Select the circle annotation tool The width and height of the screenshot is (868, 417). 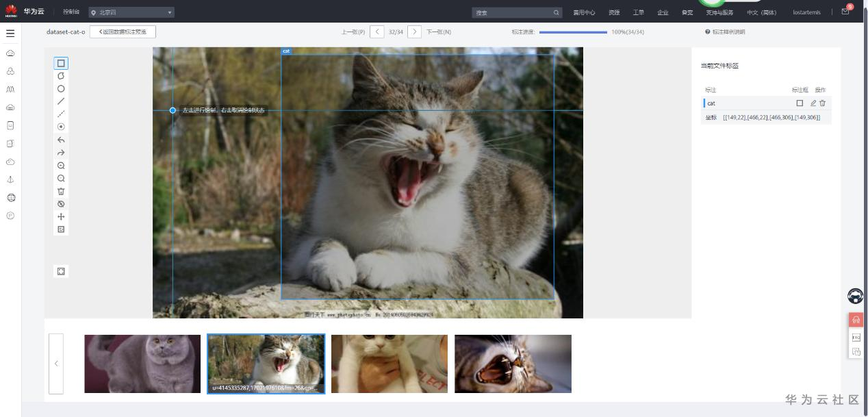61,88
